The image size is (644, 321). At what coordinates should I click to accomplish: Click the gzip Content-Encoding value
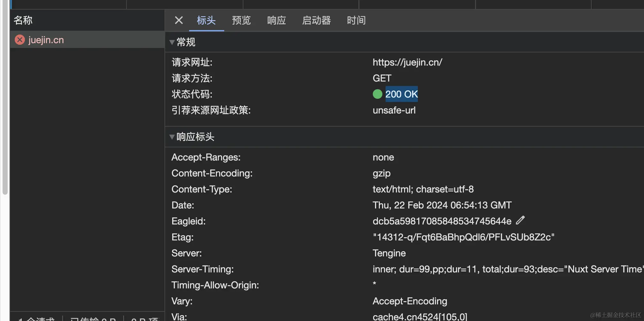(x=382, y=173)
